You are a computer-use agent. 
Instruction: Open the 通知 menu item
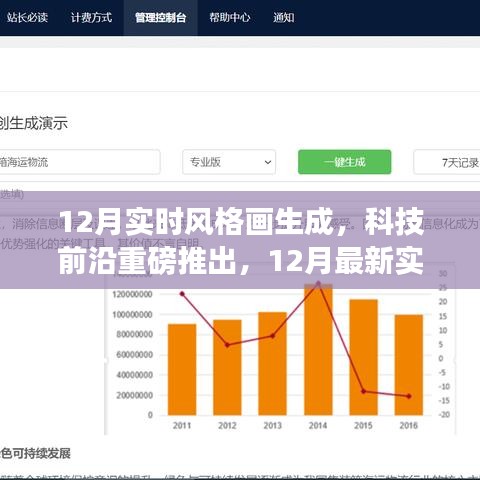coord(284,17)
